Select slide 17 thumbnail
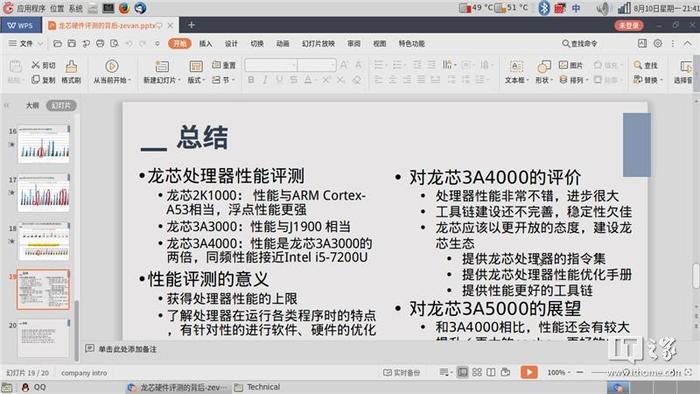 tap(44, 193)
